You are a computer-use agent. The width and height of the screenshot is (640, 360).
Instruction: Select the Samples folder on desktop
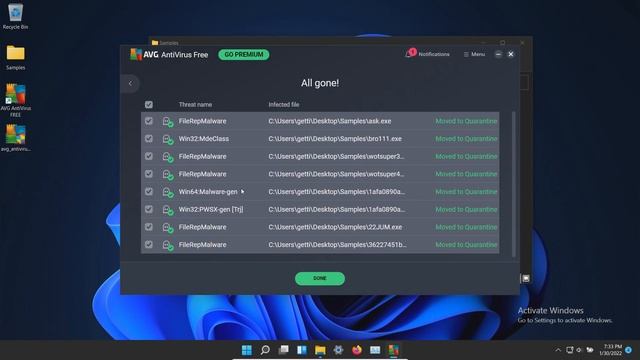coord(16,57)
